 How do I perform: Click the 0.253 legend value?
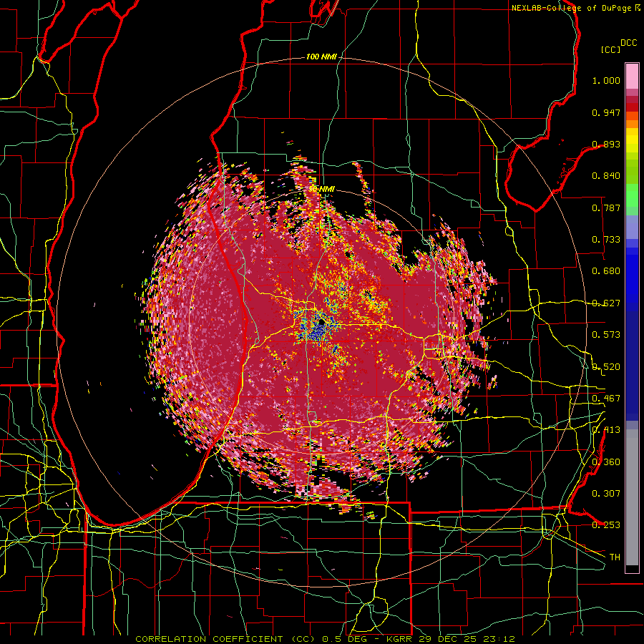[x=606, y=525]
